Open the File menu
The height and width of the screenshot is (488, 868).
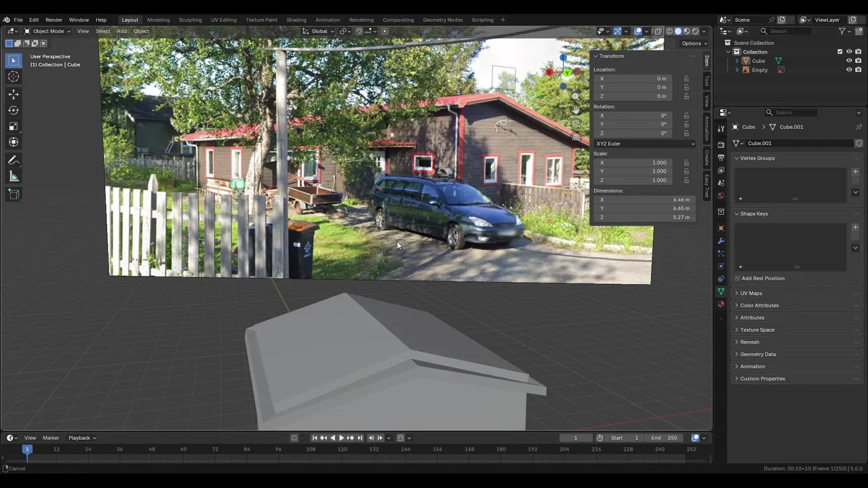pos(18,20)
